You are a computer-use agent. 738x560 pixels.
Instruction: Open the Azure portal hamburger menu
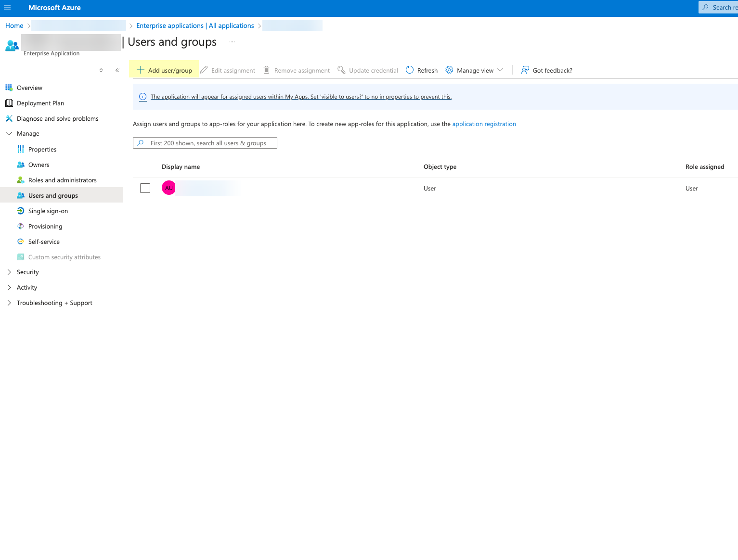coord(7,8)
